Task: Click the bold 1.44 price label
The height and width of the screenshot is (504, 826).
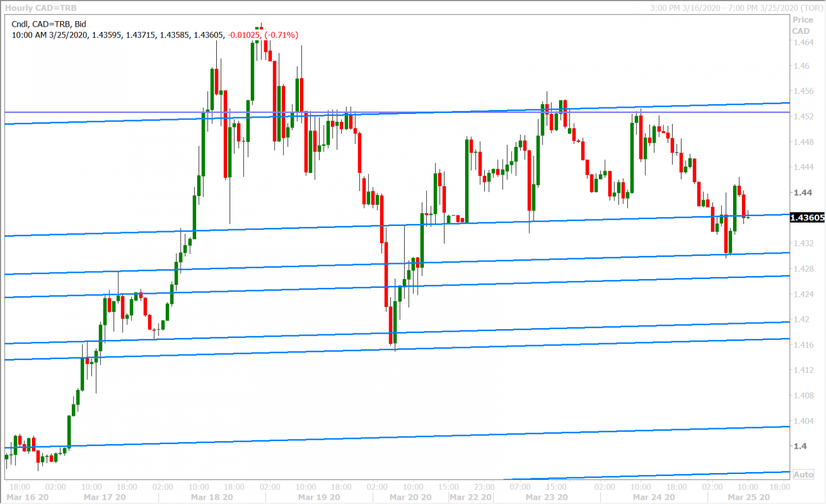Action: pos(802,193)
